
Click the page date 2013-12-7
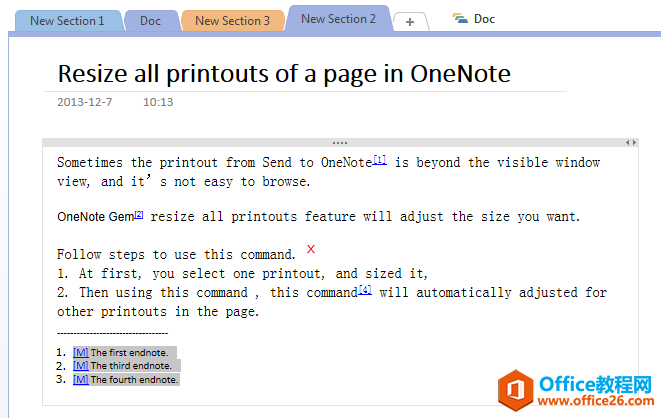[85, 102]
